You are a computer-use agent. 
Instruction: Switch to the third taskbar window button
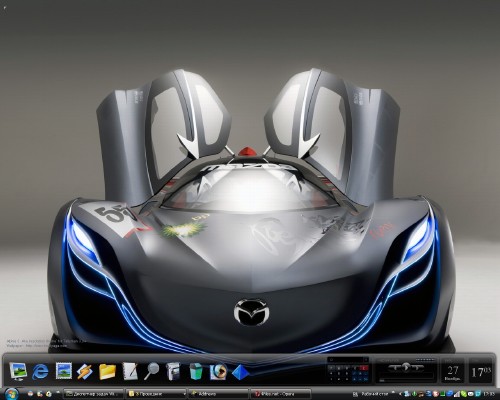pyautogui.click(x=218, y=394)
